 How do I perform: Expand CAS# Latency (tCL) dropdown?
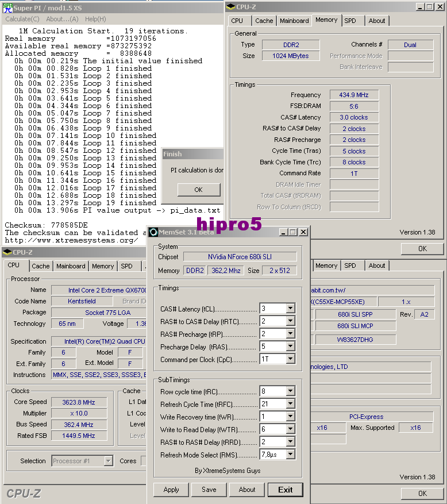pos(290,308)
